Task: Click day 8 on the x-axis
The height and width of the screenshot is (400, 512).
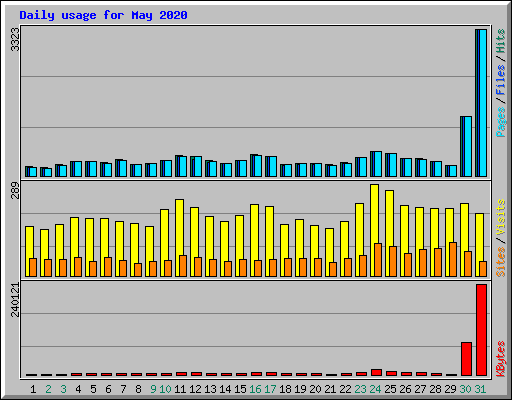Action: click(138, 389)
